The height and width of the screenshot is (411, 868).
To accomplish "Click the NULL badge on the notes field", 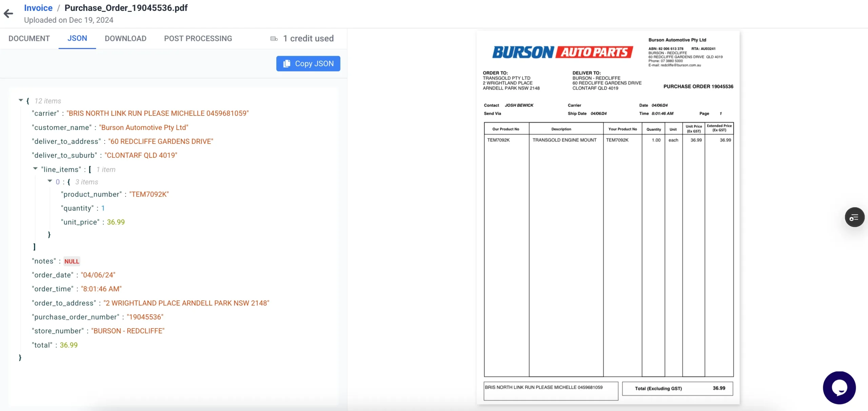I will coord(72,261).
